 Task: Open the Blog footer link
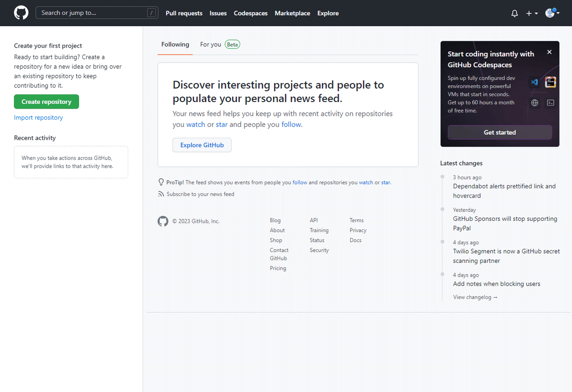[275, 220]
